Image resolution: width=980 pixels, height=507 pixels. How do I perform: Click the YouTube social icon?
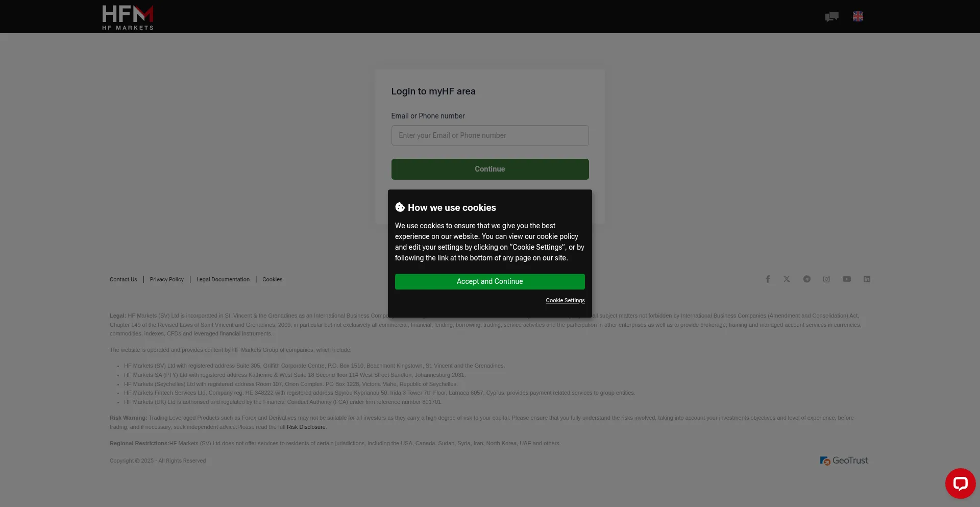(847, 279)
